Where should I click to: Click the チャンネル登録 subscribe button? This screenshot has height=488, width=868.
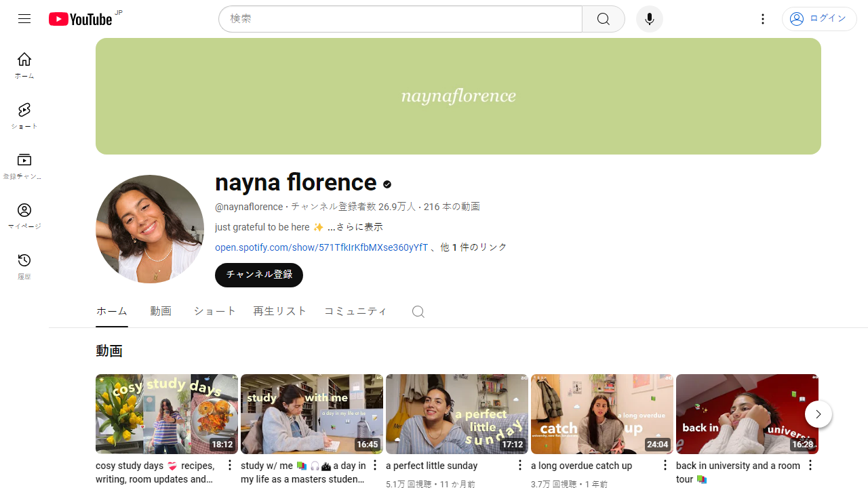[259, 274]
